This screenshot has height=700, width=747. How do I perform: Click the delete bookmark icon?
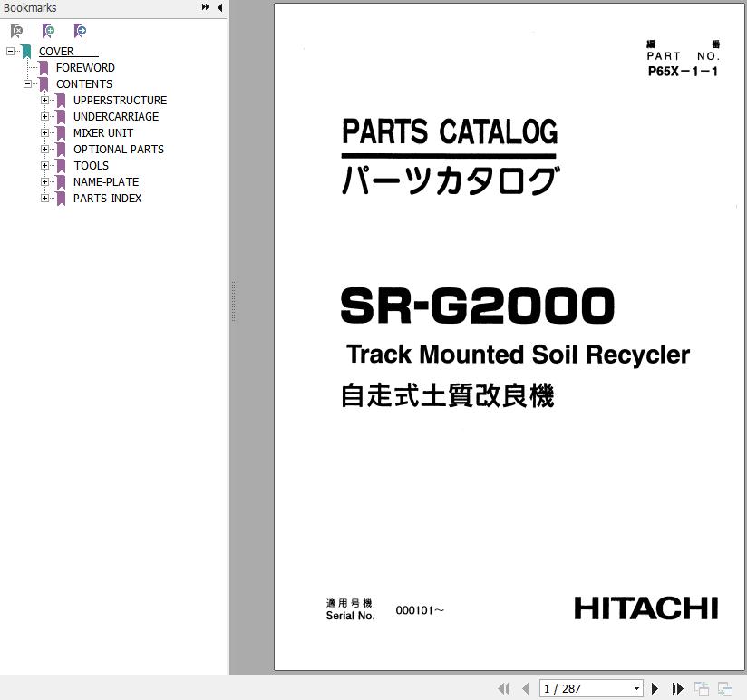(x=16, y=31)
